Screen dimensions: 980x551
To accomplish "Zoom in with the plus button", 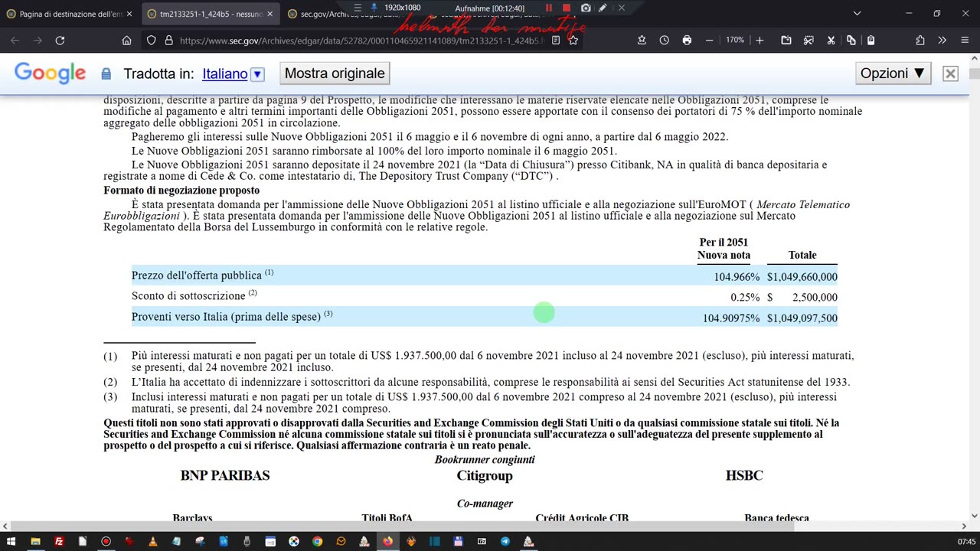I will (759, 41).
